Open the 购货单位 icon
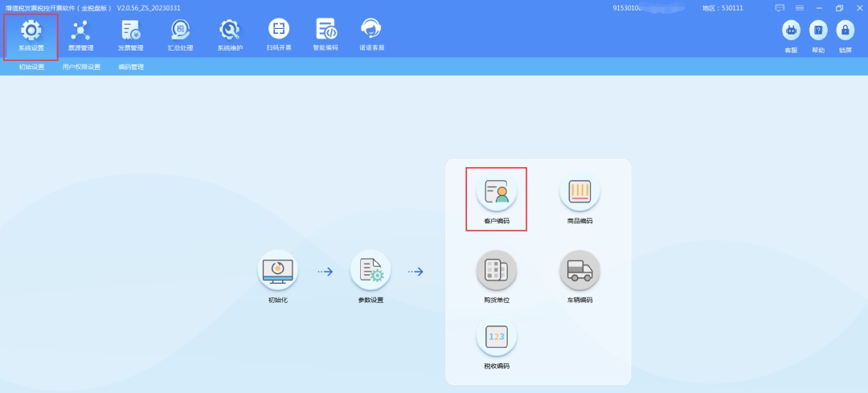 pos(497,272)
